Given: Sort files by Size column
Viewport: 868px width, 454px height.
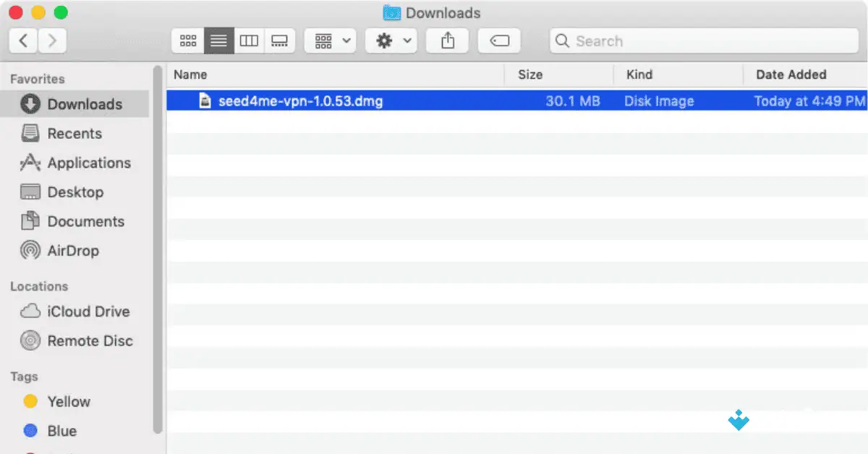Looking at the screenshot, I should click(530, 74).
